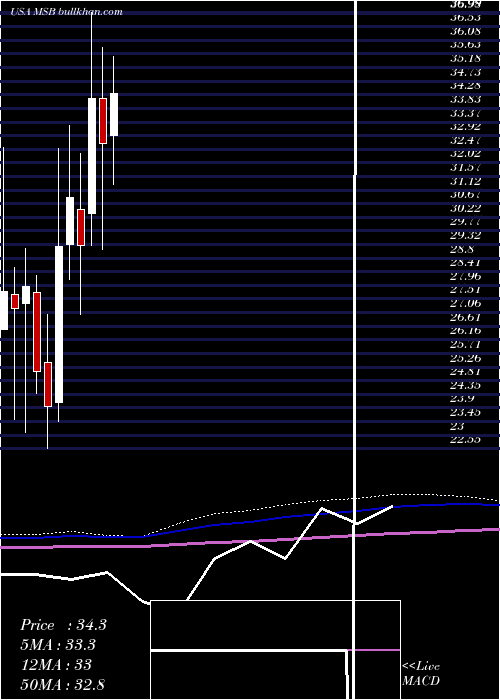
Task: Pick the 33.83 price label
Action: tap(466, 99)
